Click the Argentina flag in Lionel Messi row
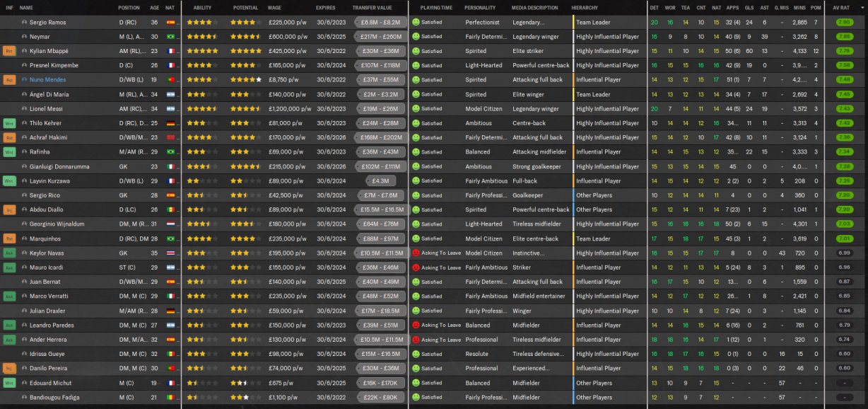 (x=170, y=109)
